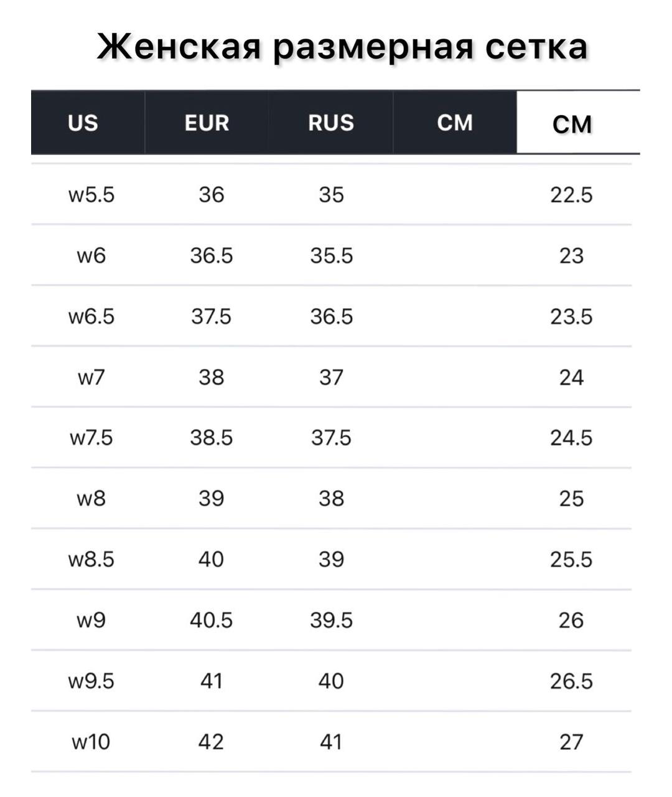Select the EUR 40.5 size cell
This screenshot has width=672, height=797.
click(x=211, y=620)
